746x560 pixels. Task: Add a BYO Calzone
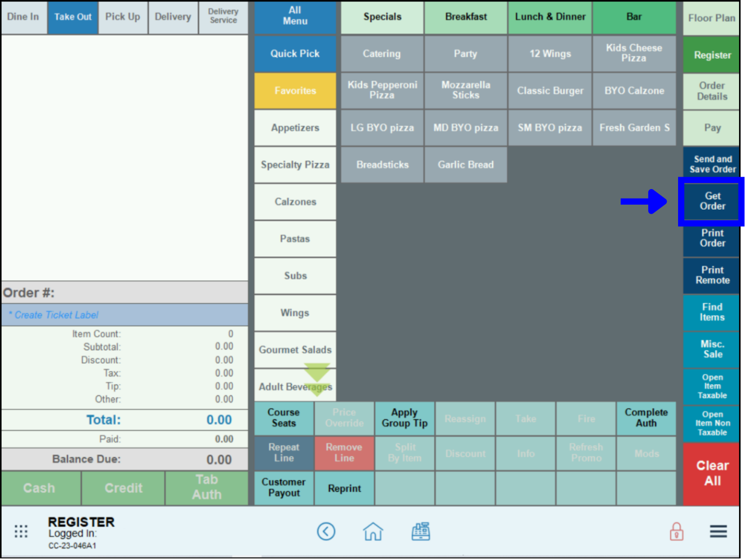pyautogui.click(x=634, y=91)
